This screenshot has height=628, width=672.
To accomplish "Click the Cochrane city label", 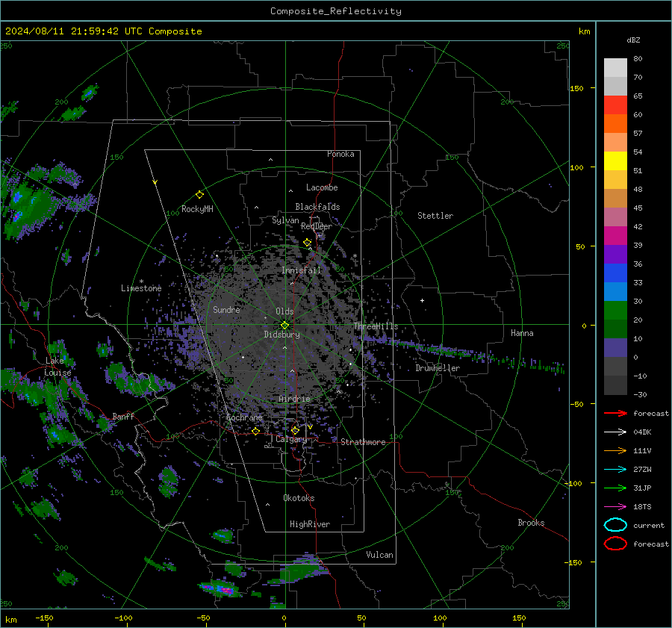I will [x=244, y=417].
